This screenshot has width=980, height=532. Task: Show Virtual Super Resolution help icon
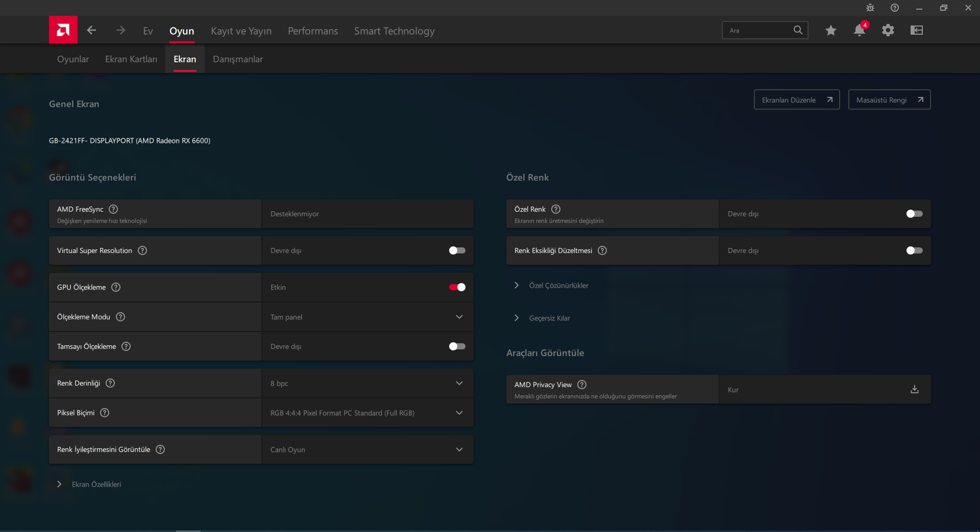tap(142, 250)
